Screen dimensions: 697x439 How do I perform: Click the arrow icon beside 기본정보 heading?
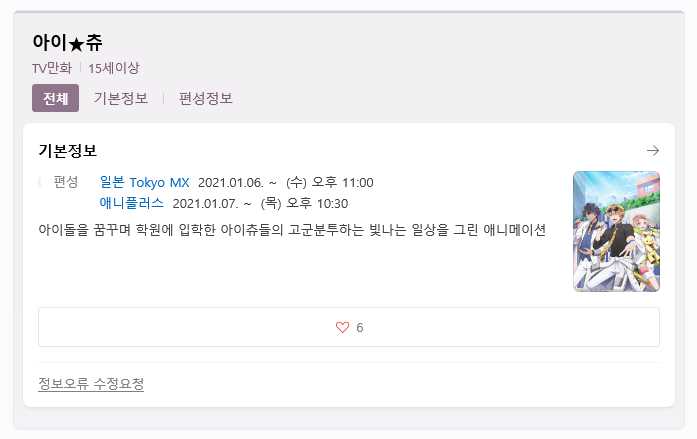(653, 151)
